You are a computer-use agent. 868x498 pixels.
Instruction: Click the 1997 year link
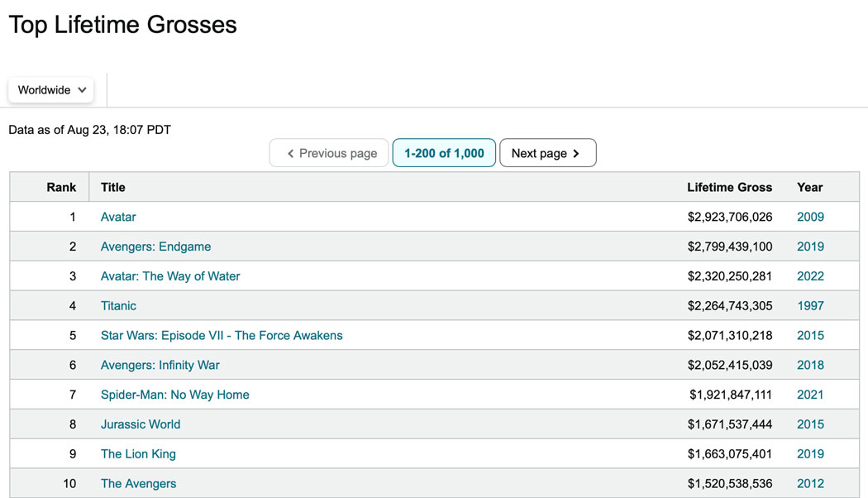tap(810, 306)
